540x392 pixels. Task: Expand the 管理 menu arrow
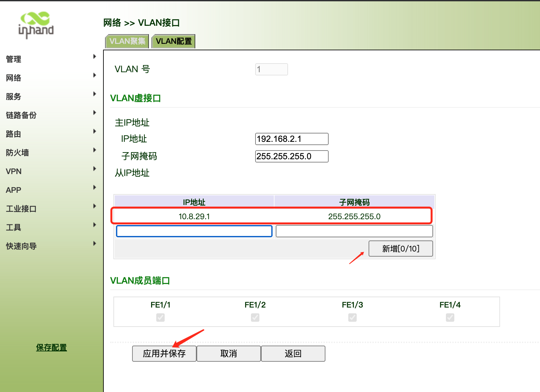click(94, 57)
